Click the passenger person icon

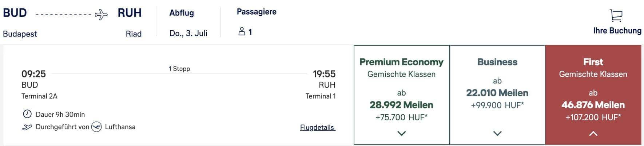click(242, 32)
